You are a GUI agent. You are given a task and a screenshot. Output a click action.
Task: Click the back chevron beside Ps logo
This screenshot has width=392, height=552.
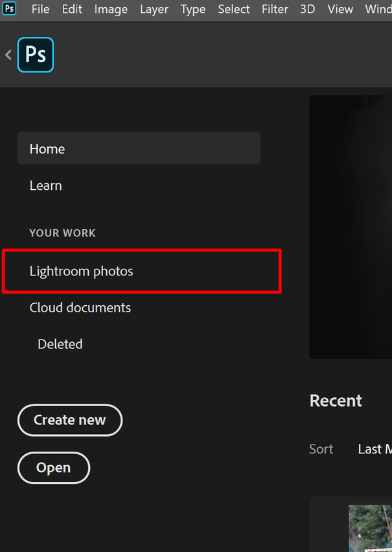click(x=8, y=55)
